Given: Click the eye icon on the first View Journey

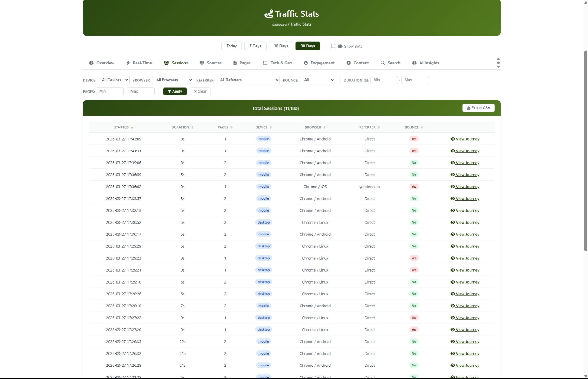Looking at the screenshot, I should coord(452,139).
